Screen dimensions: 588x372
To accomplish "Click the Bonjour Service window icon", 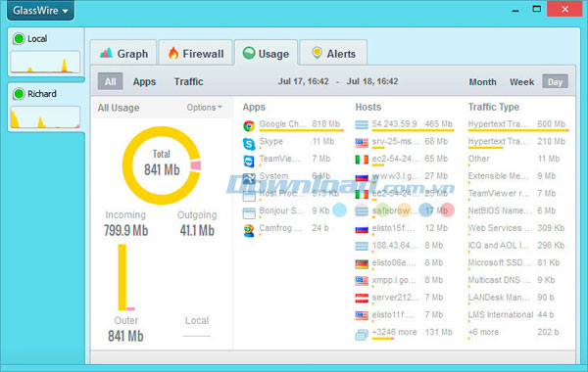I will [x=249, y=213].
